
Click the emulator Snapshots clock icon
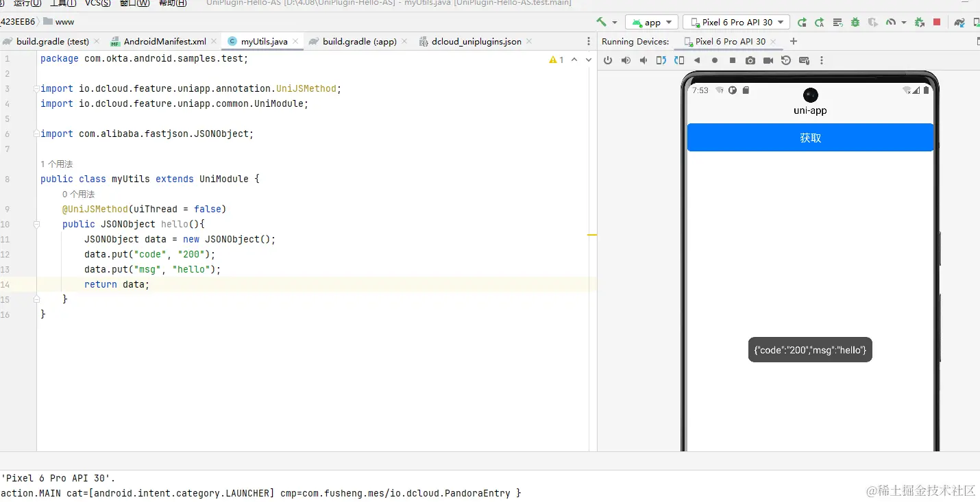point(786,60)
